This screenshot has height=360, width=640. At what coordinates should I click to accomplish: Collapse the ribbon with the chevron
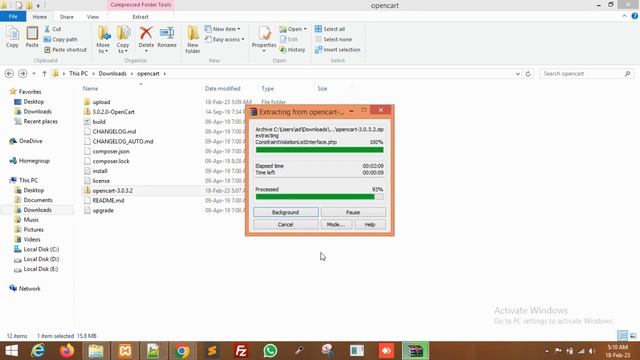[x=624, y=16]
